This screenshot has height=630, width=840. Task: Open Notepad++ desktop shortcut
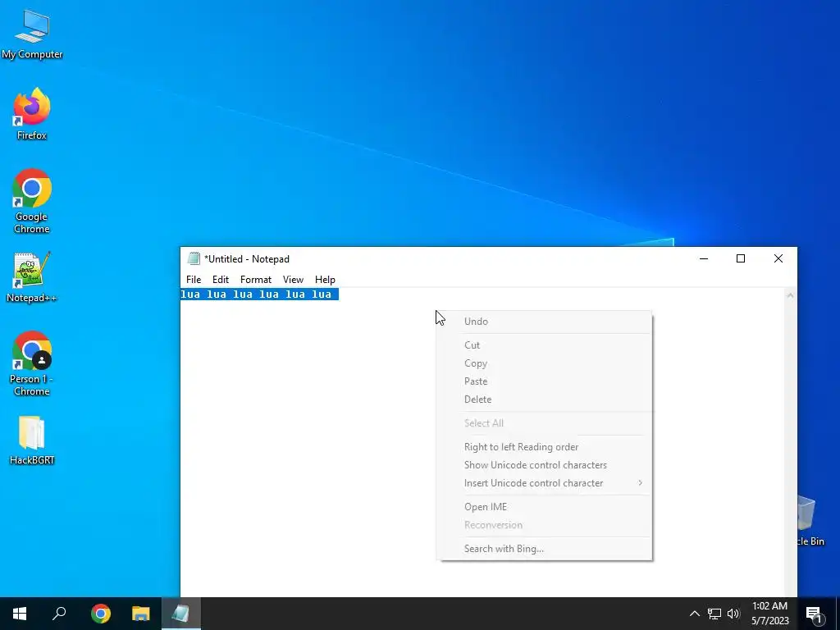coord(32,277)
